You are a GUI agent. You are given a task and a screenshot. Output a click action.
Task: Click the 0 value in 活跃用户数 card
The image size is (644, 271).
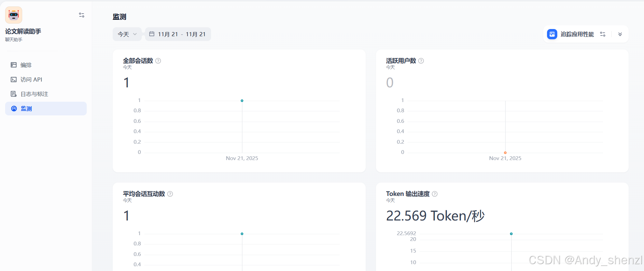coord(390,83)
